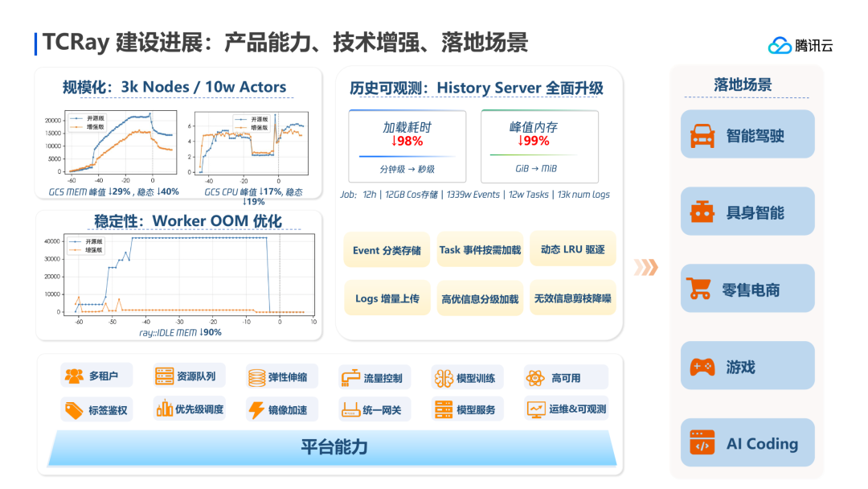Click the History Server 全面升级 heading
The height and width of the screenshot is (489, 868).
click(476, 88)
